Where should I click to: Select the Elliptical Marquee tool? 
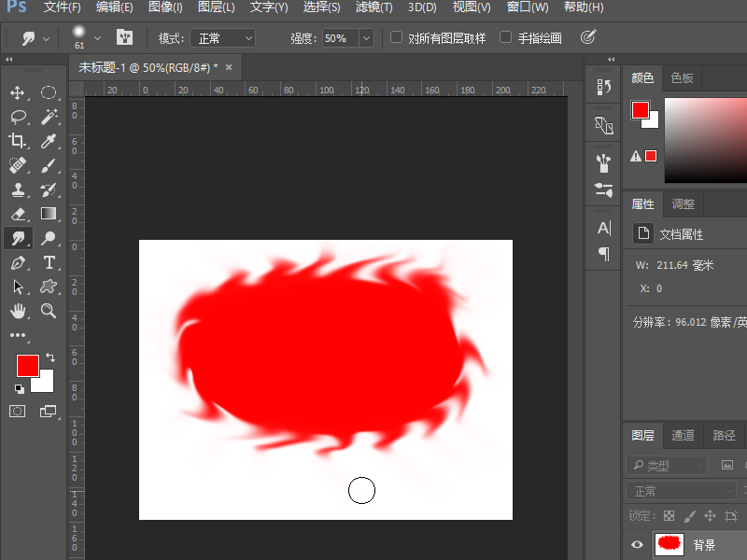tap(49, 92)
